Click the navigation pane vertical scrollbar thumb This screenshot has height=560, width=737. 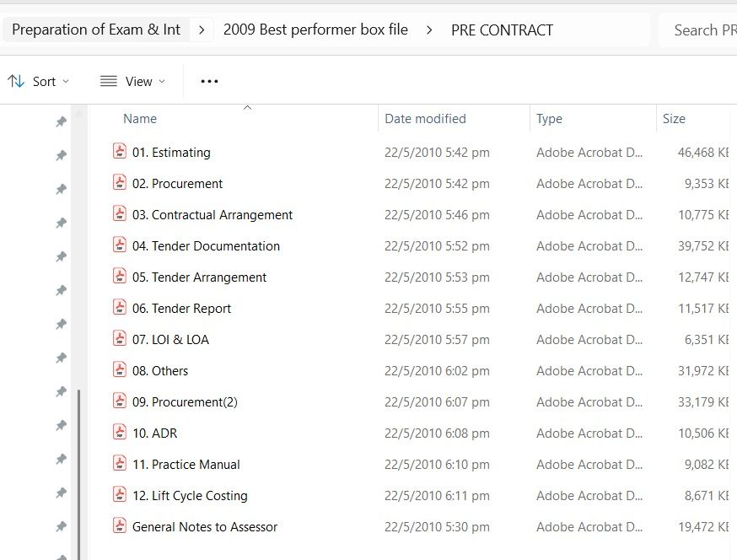coord(78,475)
